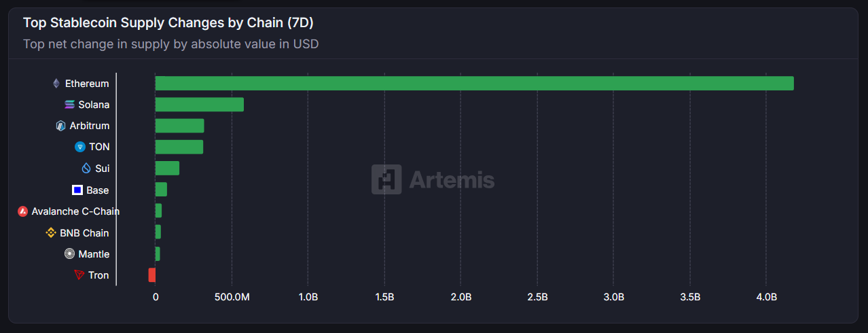Click the Ethereum chain logo icon
Screen dimensions: 868x333
point(56,84)
